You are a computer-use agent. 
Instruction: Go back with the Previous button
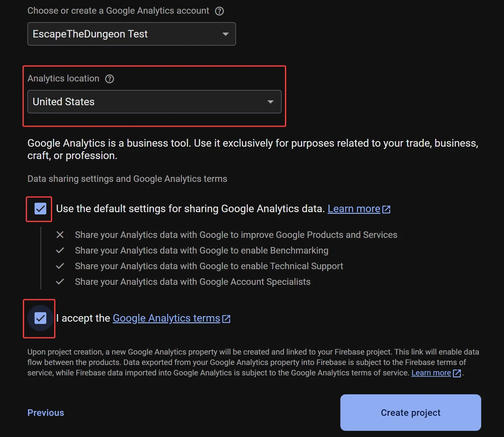(46, 413)
